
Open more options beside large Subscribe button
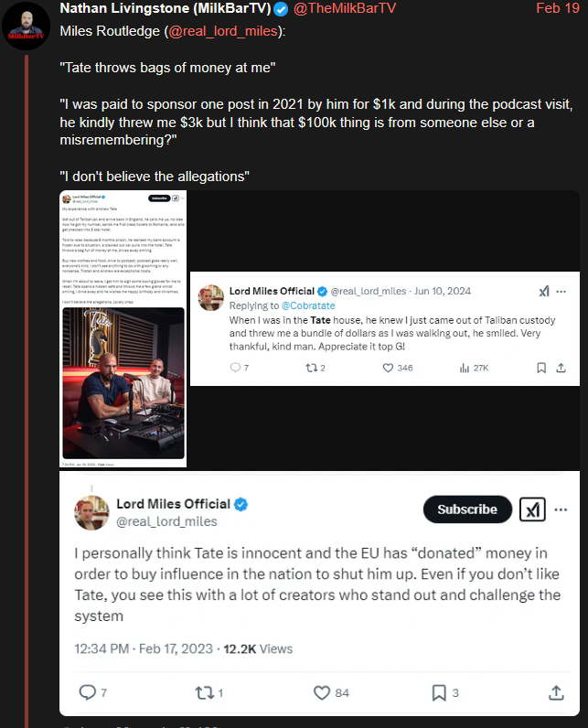tap(561, 509)
